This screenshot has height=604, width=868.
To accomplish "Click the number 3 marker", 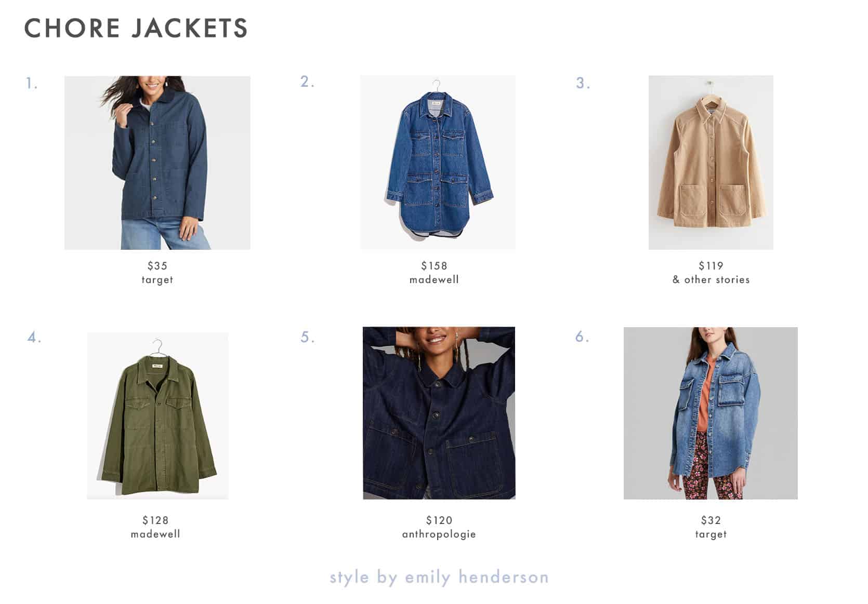I will (583, 83).
